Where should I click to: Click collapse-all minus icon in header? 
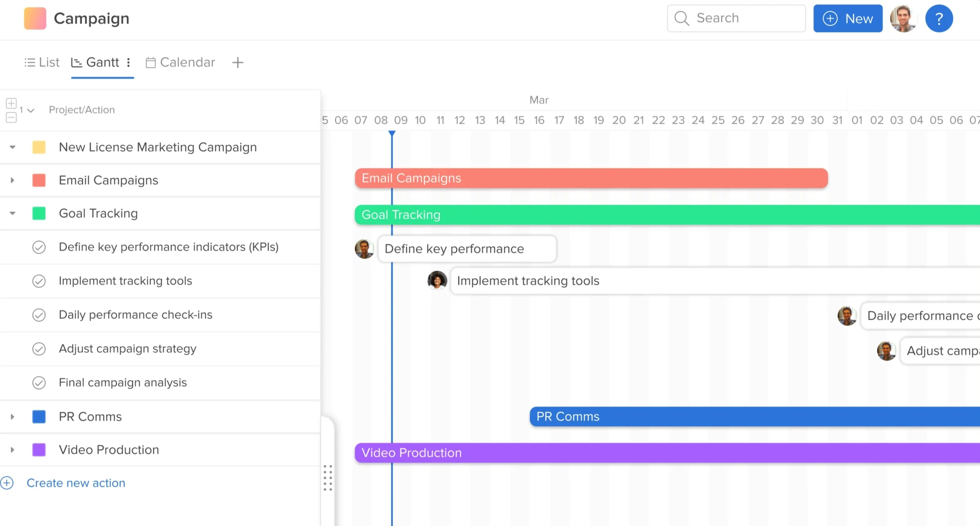(x=11, y=117)
